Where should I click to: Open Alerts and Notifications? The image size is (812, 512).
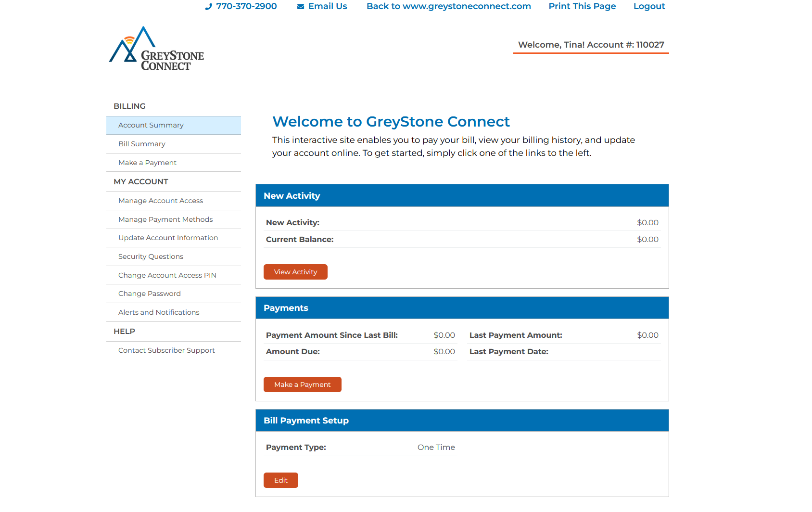174,312
